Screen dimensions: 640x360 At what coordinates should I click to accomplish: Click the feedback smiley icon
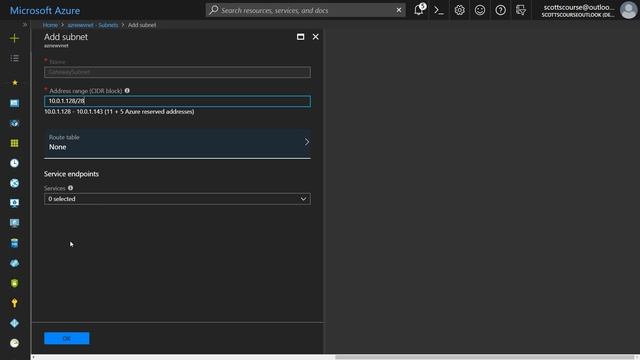[480, 10]
